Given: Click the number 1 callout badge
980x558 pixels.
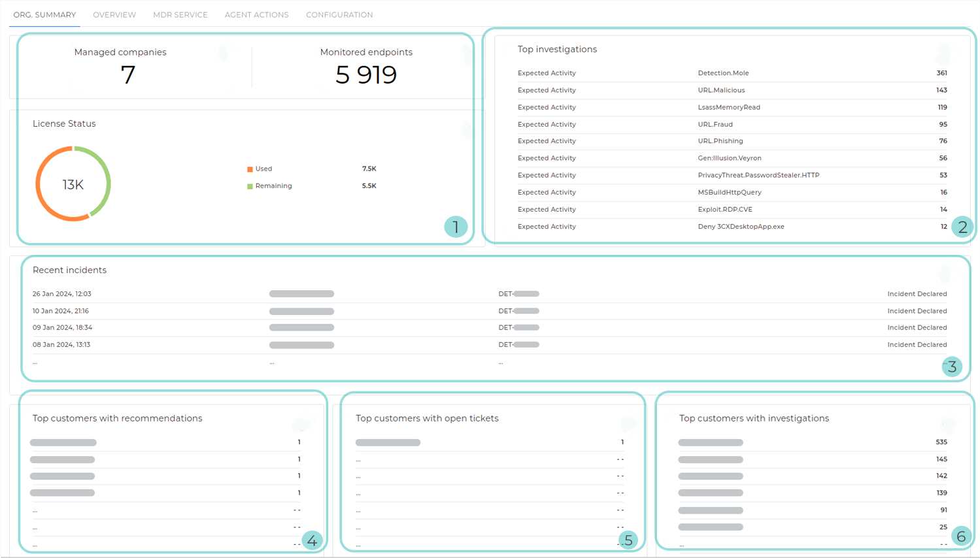Looking at the screenshot, I should tap(455, 227).
